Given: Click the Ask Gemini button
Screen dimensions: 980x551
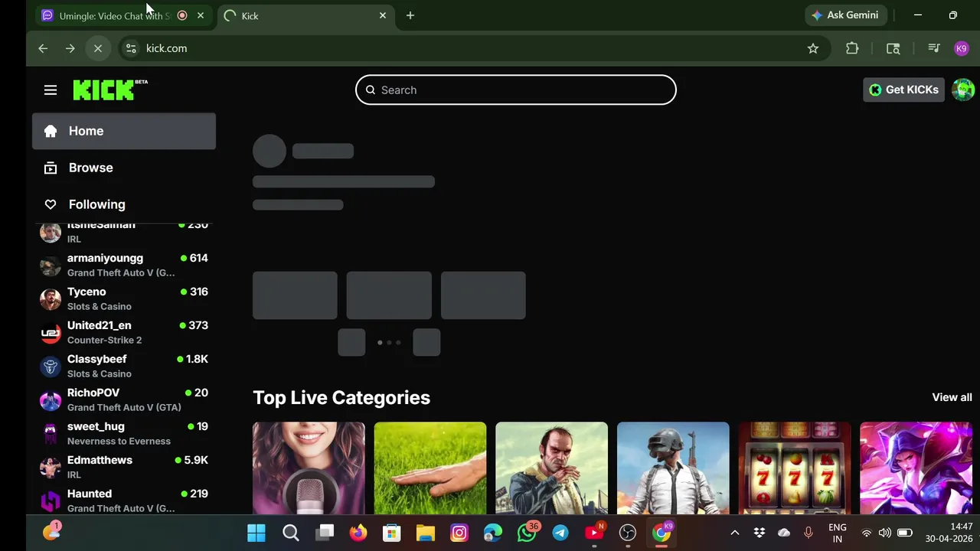Looking at the screenshot, I should 845,15.
